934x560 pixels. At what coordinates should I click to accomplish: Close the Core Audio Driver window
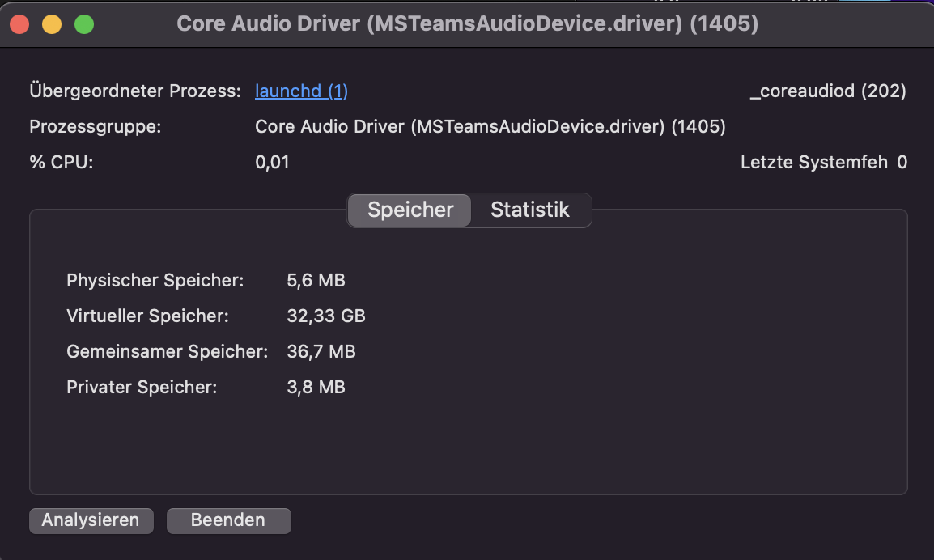coord(19,24)
